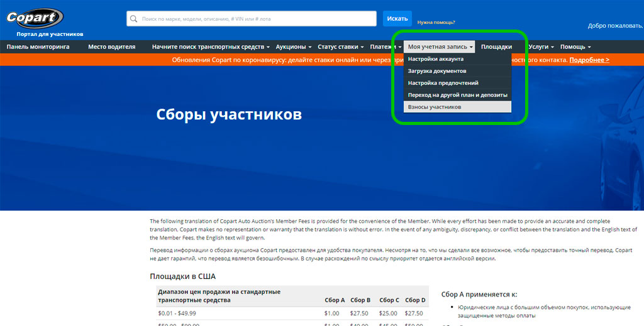
Task: Click the Сбор C column header
Action: [389, 300]
